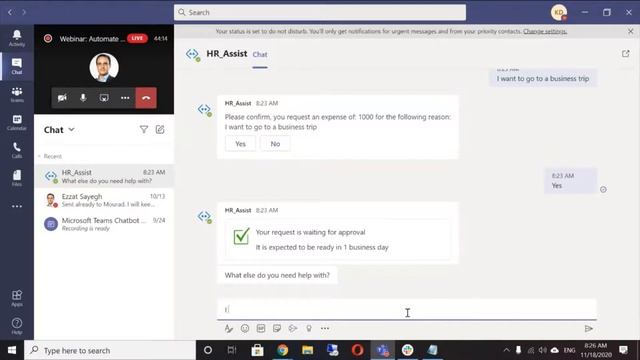Click the webinar presenter avatar
640x360 pixels.
[104, 67]
